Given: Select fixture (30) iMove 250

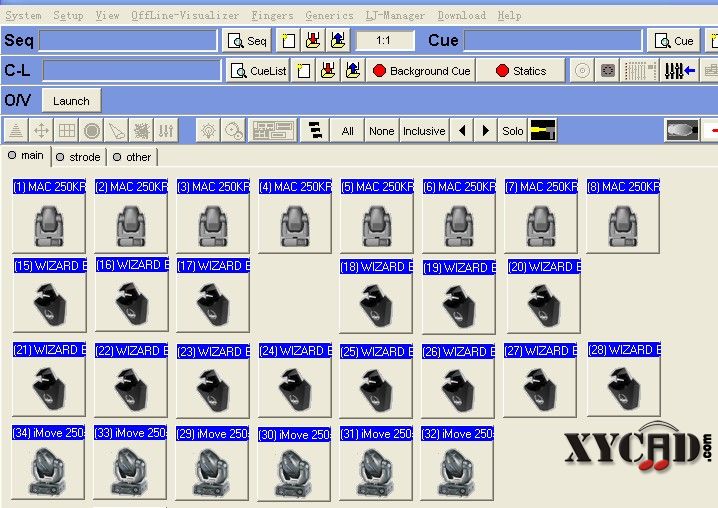Looking at the screenshot, I should point(294,464).
